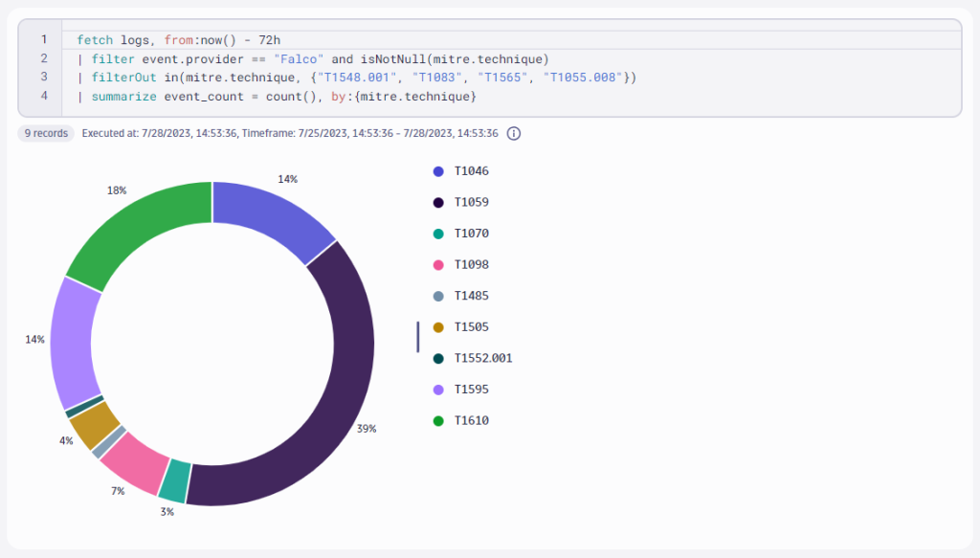
Task: Select line number 4 in the query
Action: tap(43, 97)
